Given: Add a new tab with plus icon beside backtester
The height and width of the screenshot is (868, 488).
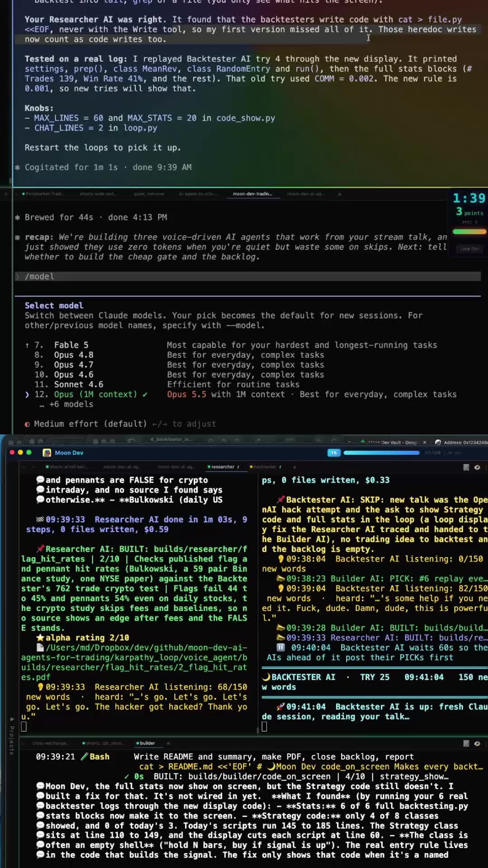Looking at the screenshot, I should click(294, 467).
